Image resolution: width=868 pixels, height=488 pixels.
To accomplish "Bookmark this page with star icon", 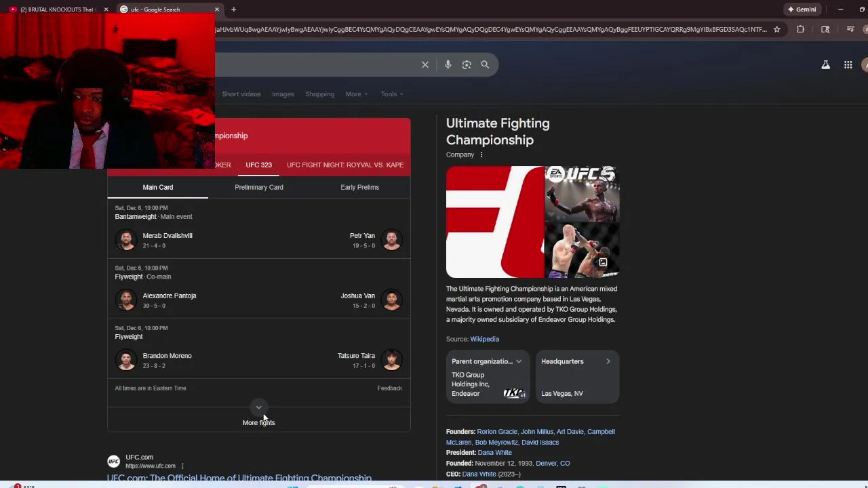I will [x=777, y=29].
